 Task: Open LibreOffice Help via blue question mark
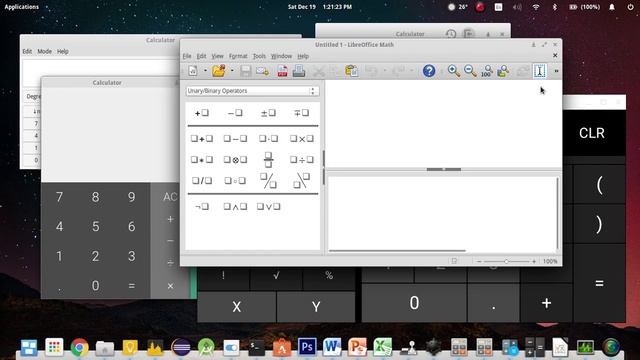tap(429, 71)
